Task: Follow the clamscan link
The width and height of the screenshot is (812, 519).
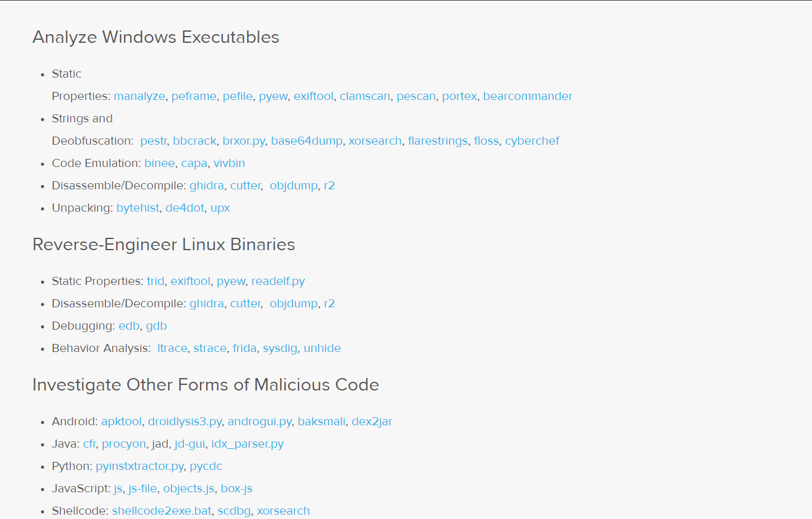Action: tap(365, 96)
